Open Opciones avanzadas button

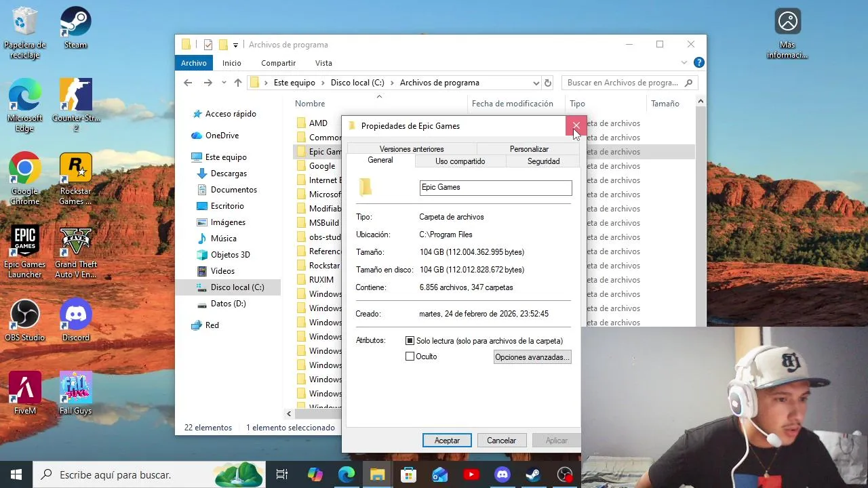tap(532, 357)
